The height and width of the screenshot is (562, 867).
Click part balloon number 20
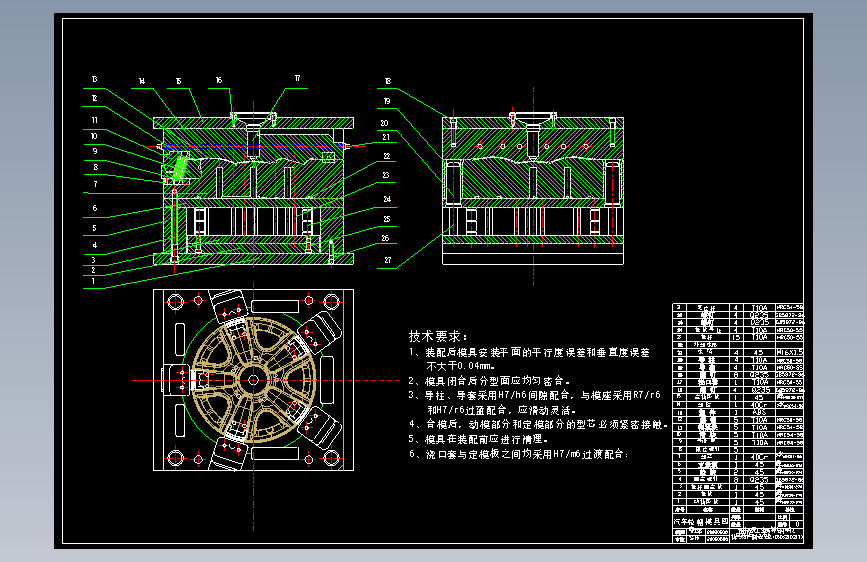pyautogui.click(x=384, y=123)
